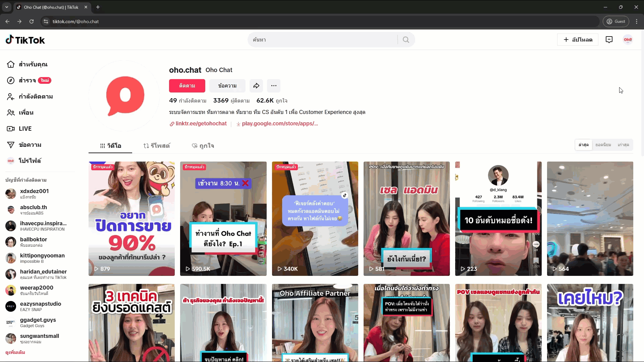Show more followed accounts link
Viewport: 644px width, 362px height.
coord(15,352)
